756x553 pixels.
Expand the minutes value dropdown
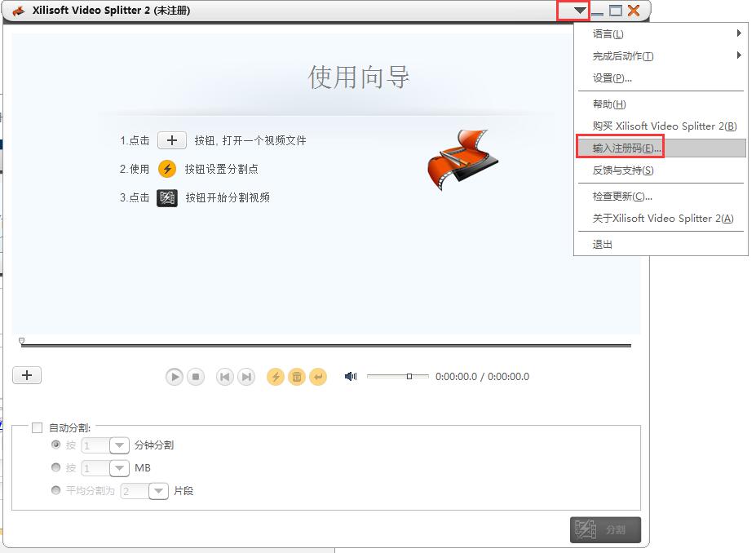pos(120,445)
